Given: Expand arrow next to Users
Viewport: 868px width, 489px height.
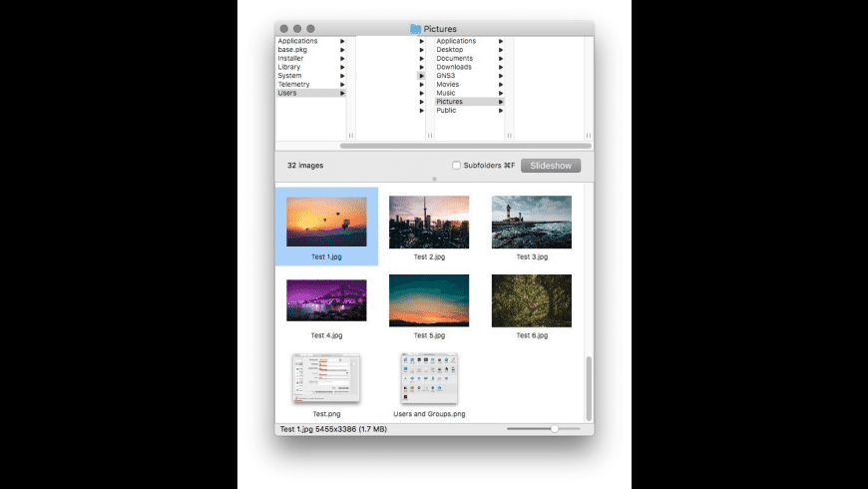Looking at the screenshot, I should tap(342, 93).
